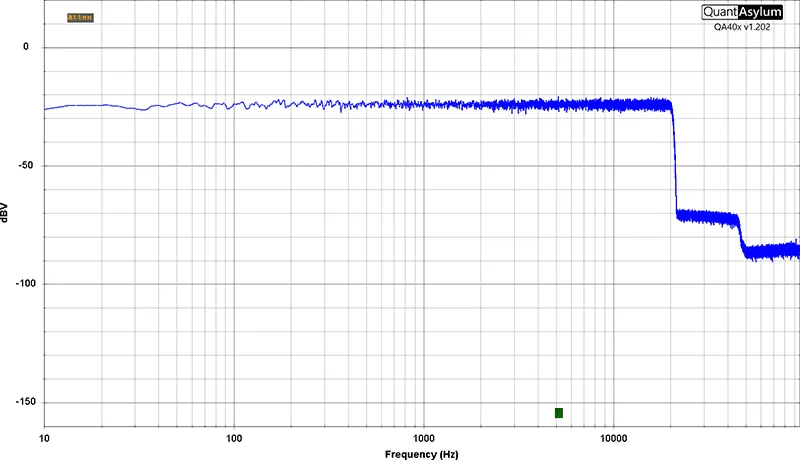The image size is (800, 460).
Task: Click the 0 label on the dBV axis
Action: 26,47
